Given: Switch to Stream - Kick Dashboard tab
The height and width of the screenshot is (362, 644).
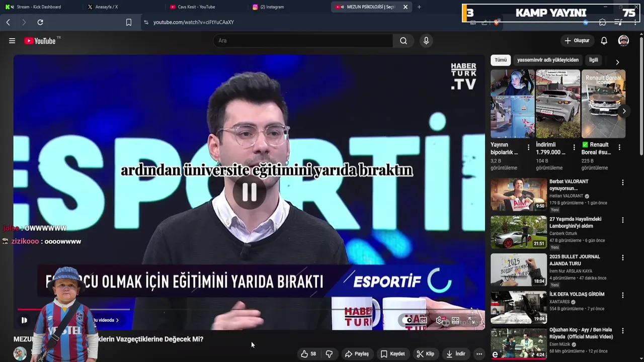Looking at the screenshot, I should [40, 7].
